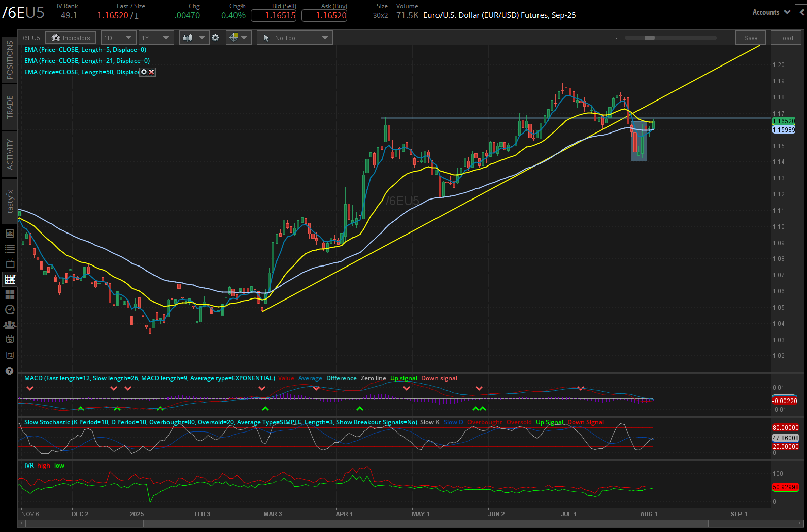Open the POSITIONS side tab
Viewport: 807px width, 532px height.
tap(10, 60)
